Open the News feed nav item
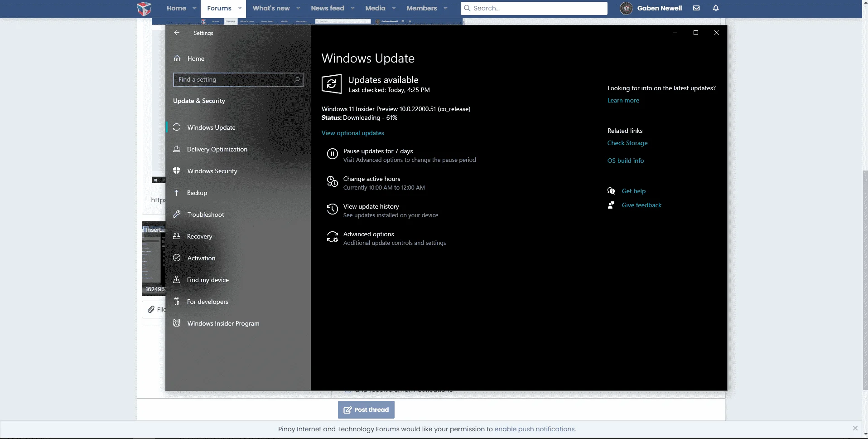 (328, 8)
